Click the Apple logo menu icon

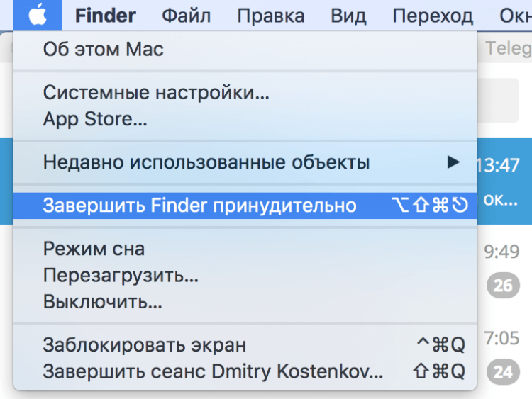coord(38,16)
